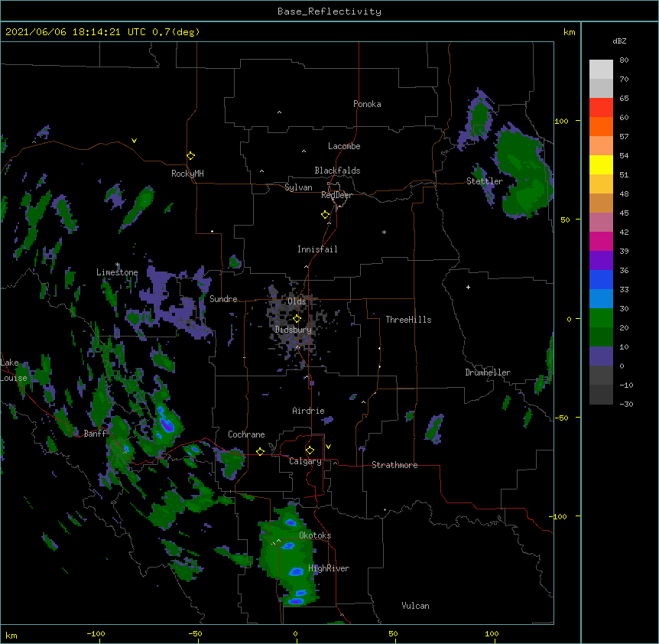Viewport: 659px width, 644px height.
Task: Click the Blackfalds city label
Action: (337, 171)
